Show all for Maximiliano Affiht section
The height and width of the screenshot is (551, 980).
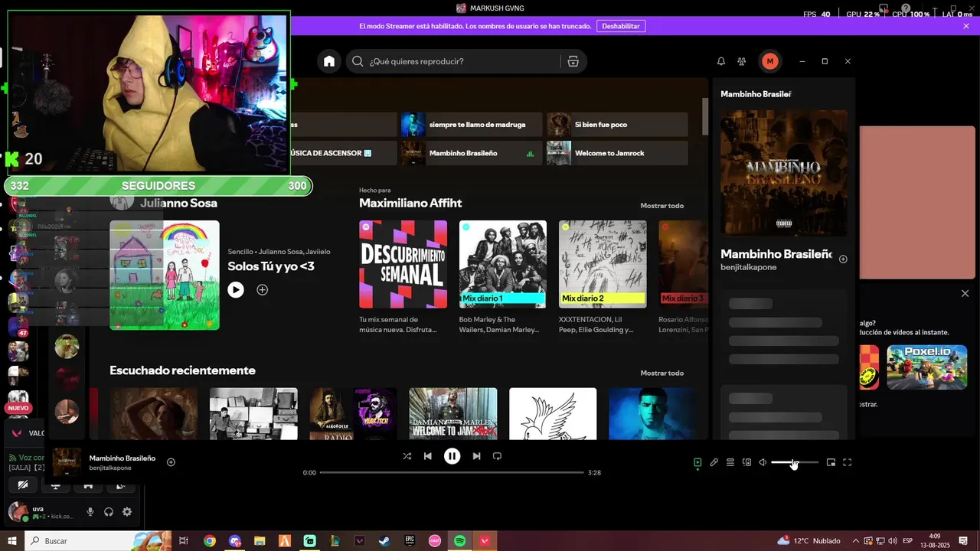662,206
